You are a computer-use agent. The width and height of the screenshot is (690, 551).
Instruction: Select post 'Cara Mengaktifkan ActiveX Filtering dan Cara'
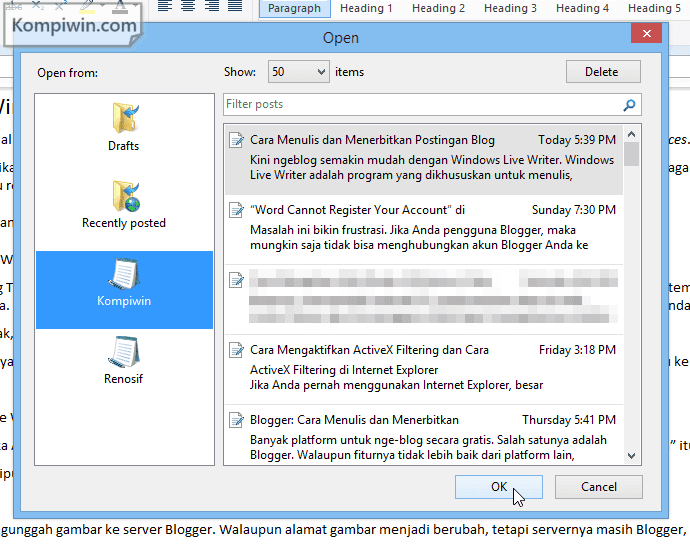(424, 370)
